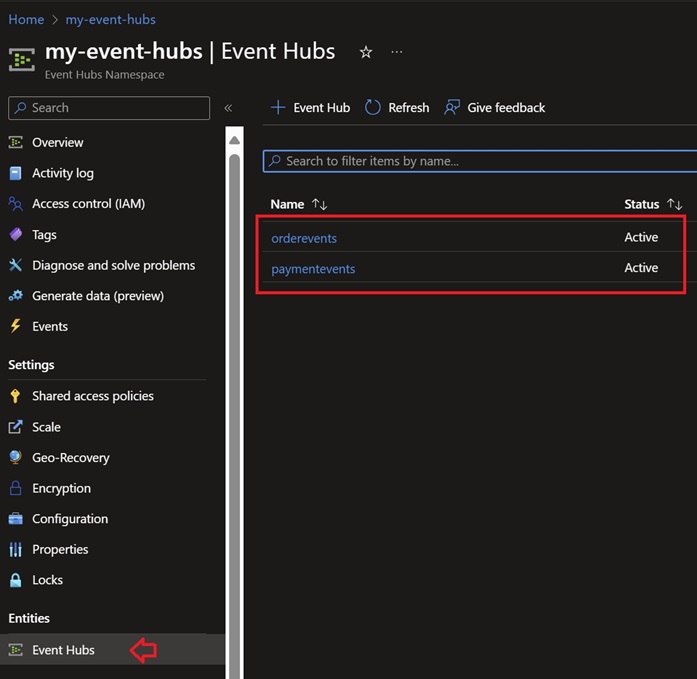Click the Properties sliders icon
697x679 pixels.
16,550
